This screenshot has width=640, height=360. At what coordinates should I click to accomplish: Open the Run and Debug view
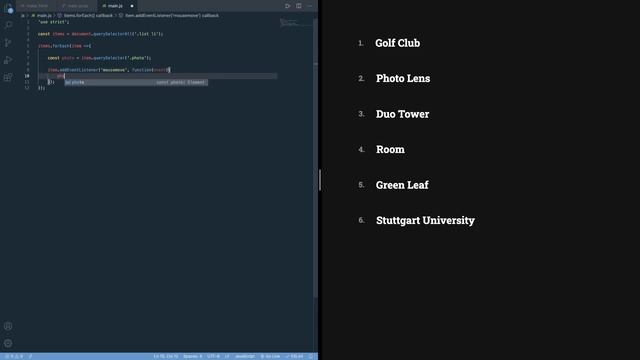[x=8, y=60]
